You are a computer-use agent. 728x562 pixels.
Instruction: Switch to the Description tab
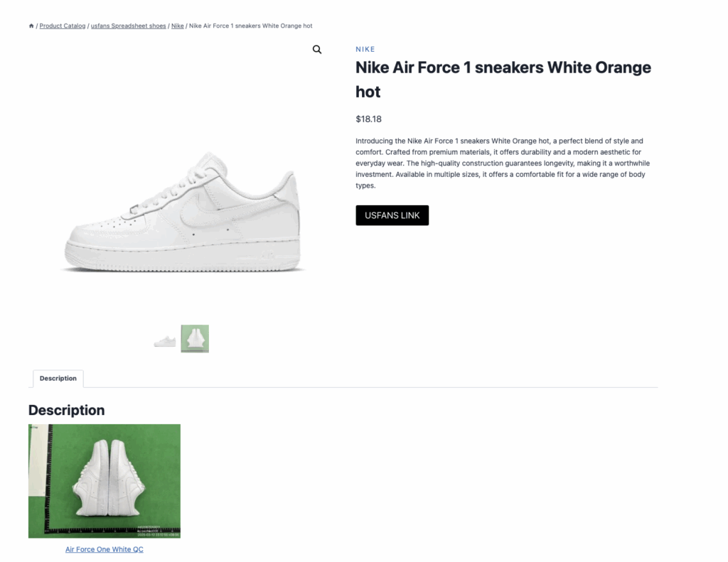[58, 379]
